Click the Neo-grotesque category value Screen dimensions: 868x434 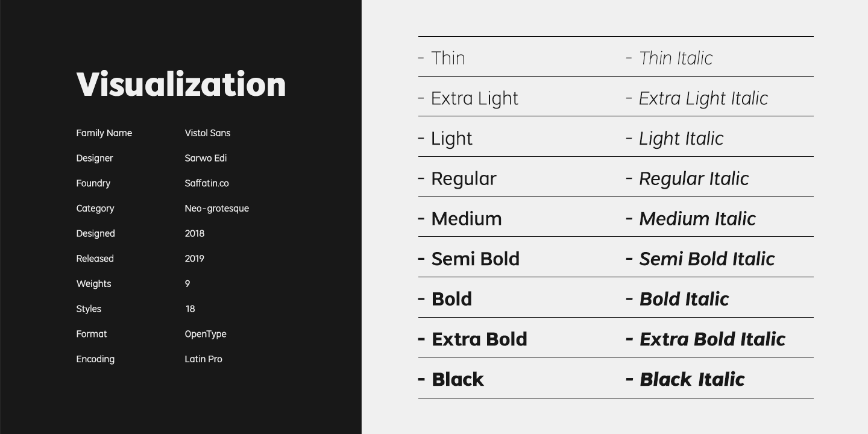[x=216, y=209]
